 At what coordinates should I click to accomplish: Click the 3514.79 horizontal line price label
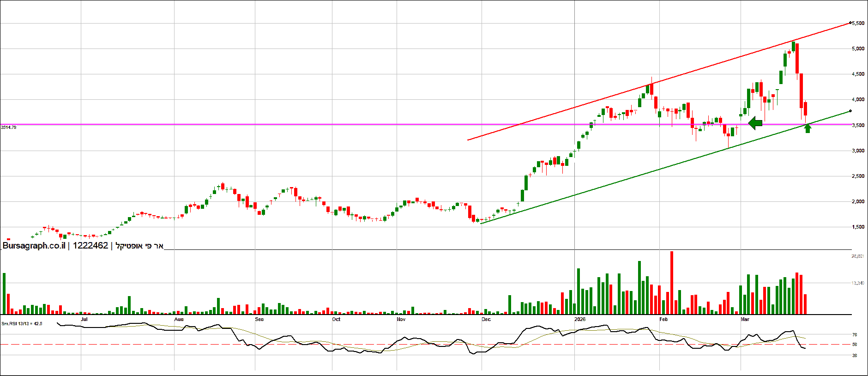click(9, 127)
